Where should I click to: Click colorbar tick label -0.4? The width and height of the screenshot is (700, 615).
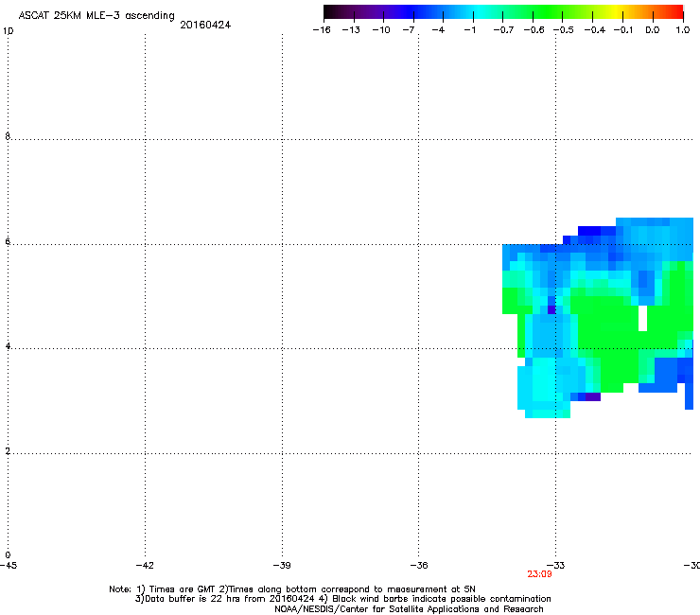595,30
